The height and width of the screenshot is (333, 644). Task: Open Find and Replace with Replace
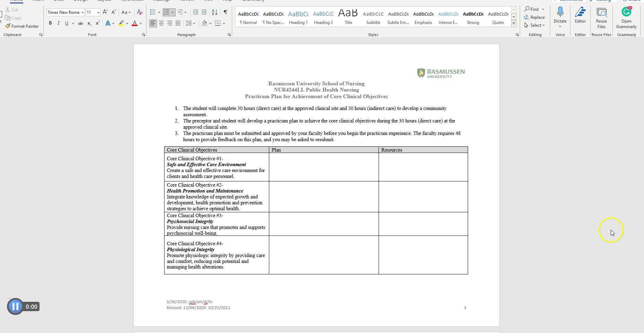[x=537, y=17]
